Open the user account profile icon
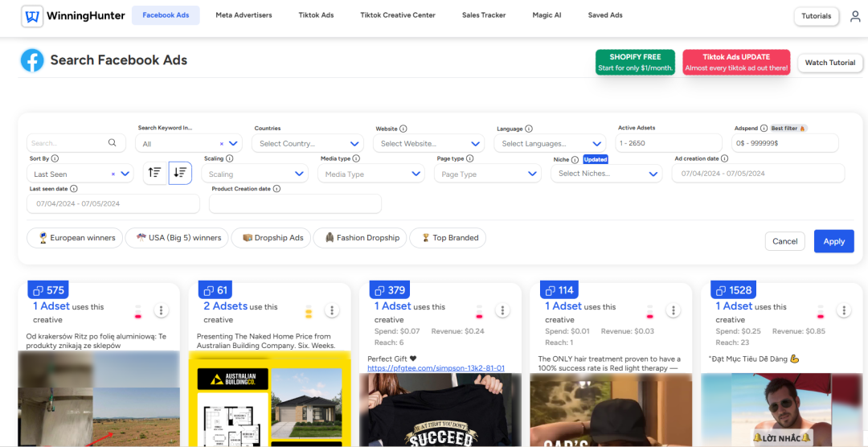Screen dimensions: 868x447 [855, 16]
